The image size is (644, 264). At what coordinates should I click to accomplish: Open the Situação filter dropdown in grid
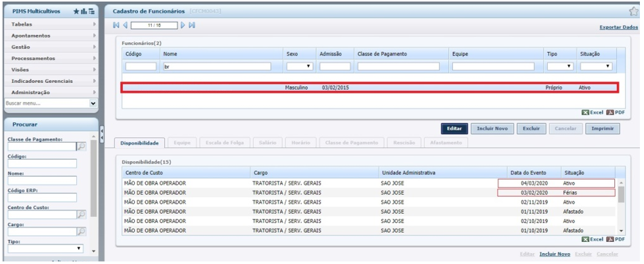coord(596,66)
